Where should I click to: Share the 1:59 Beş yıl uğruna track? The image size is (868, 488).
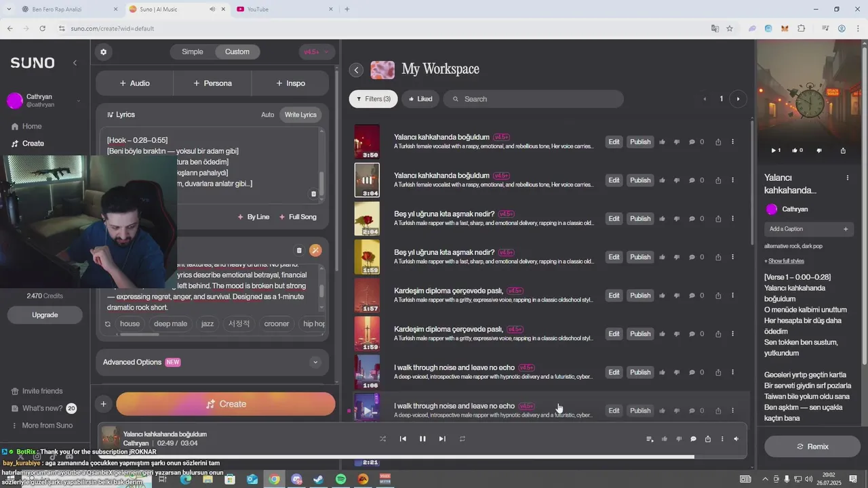pos(717,257)
